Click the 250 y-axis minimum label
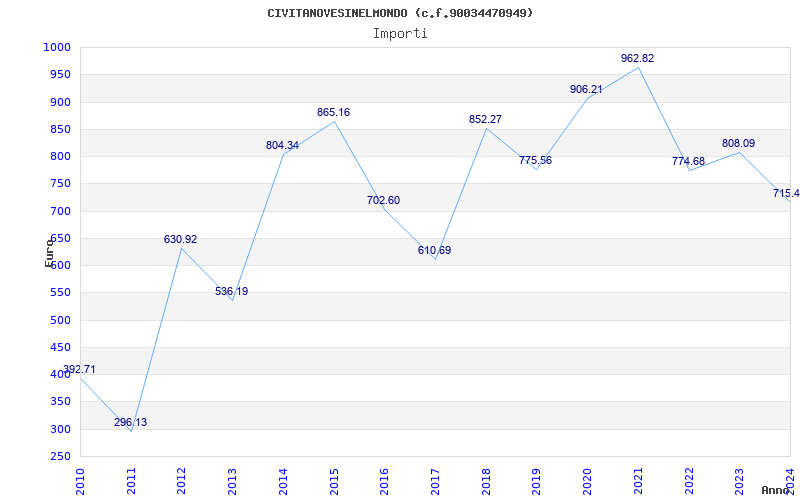Viewport: 800px width, 500px height. (60, 456)
